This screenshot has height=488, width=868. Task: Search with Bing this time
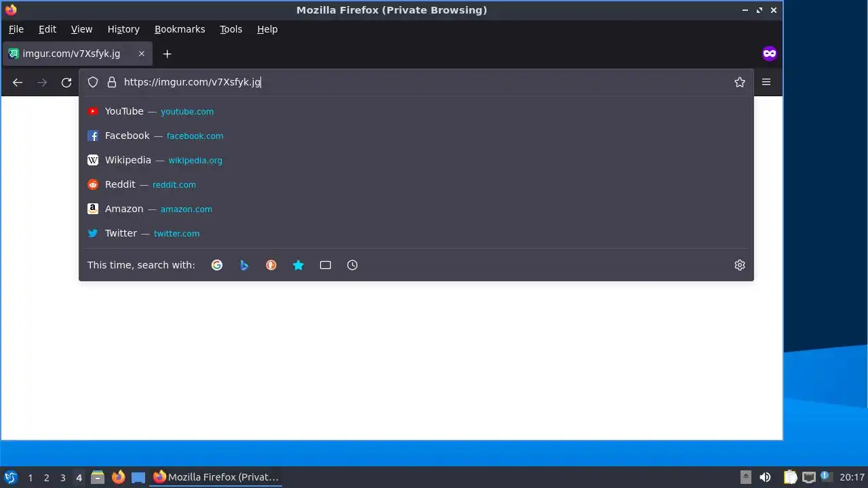[x=244, y=265]
